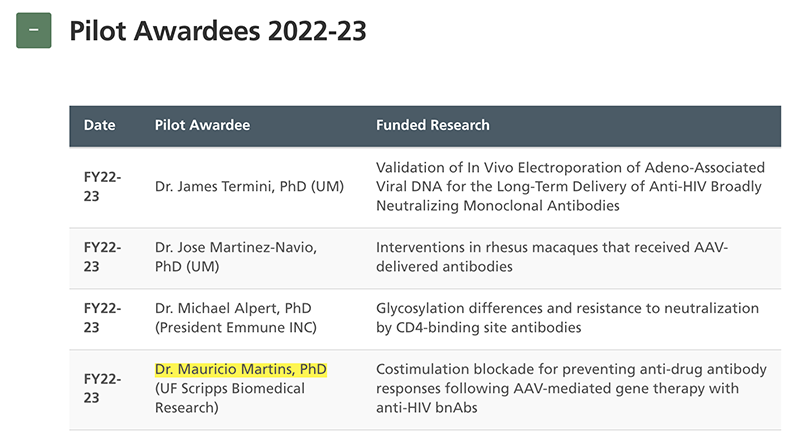This screenshot has height=438, width=800.
Task: Click the Pilot Awardee column header
Action: [x=202, y=126]
